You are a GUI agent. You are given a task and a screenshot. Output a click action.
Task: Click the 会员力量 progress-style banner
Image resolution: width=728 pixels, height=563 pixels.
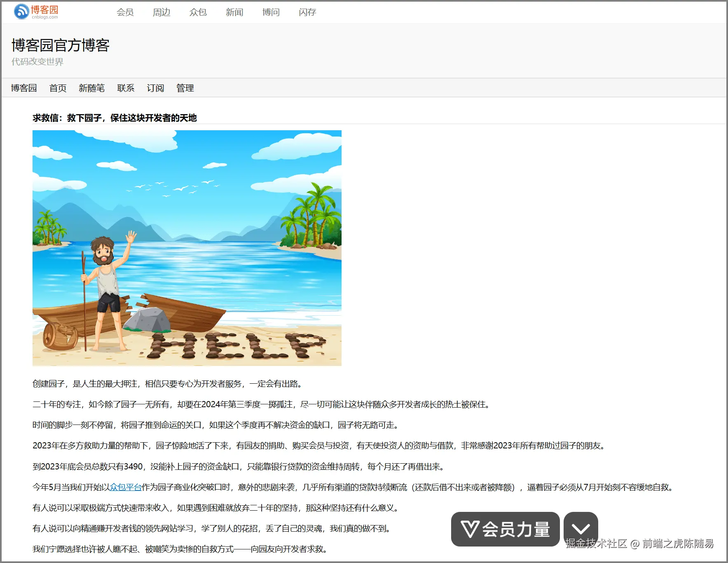[x=505, y=529]
